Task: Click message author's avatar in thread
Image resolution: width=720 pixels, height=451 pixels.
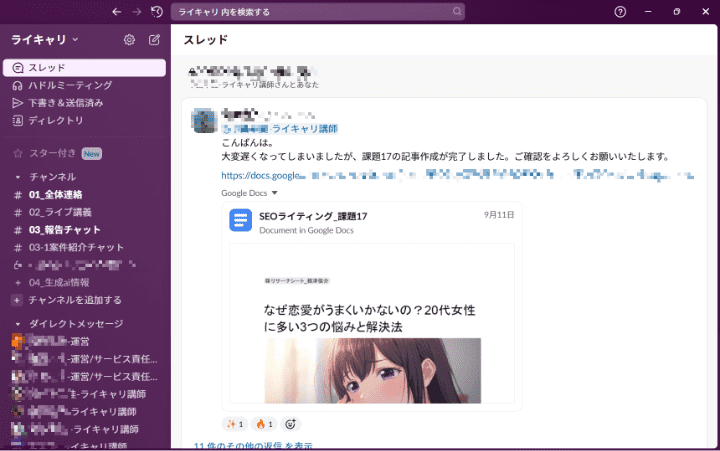Action: click(204, 120)
